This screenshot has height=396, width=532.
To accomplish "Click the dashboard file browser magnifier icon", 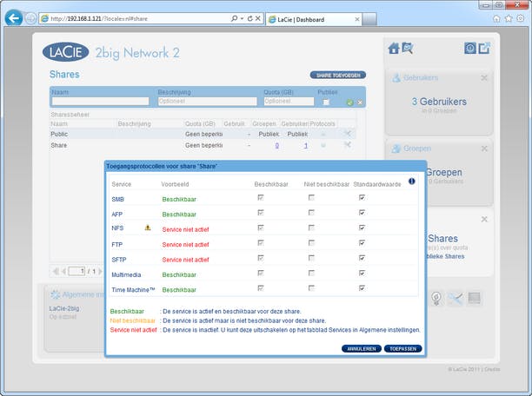I will point(408,49).
